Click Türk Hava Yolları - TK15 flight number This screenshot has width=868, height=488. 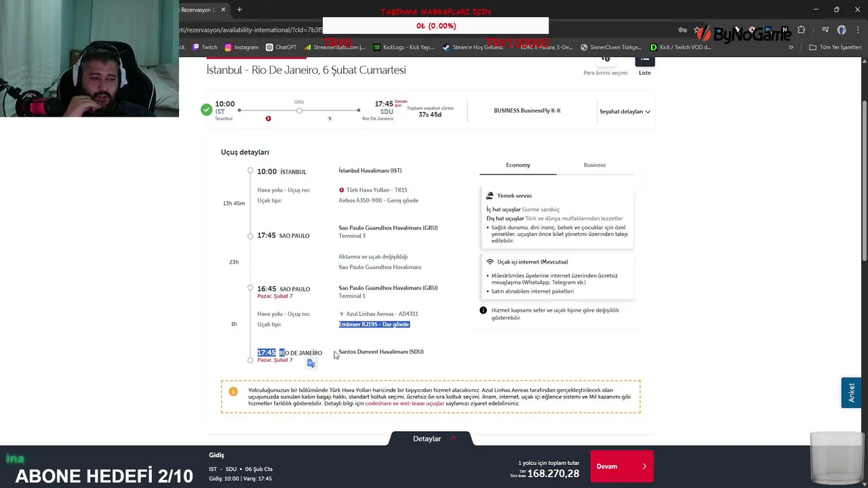coord(376,190)
